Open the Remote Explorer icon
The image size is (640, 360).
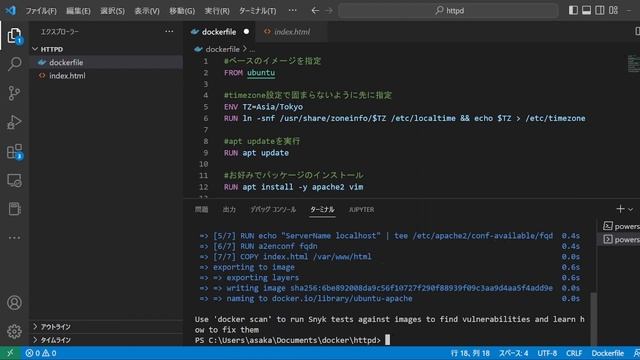click(14, 180)
